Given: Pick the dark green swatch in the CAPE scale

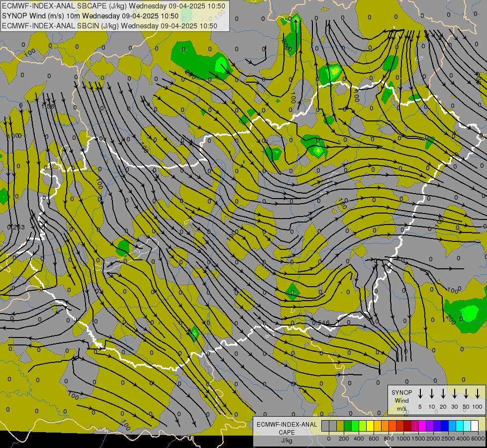Looking at the screenshot, I should coord(348,426).
